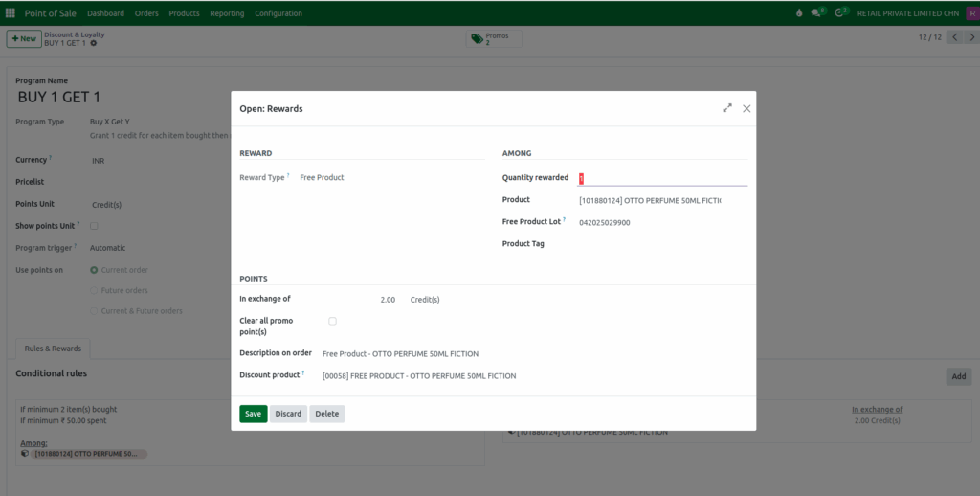
Task: Save the reward with the Save button
Action: 253,414
